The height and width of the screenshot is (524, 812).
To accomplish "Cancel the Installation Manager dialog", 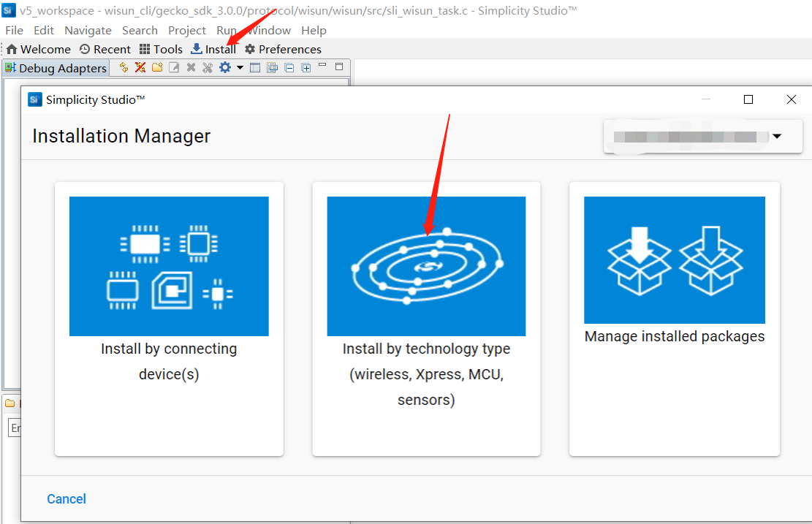I will click(x=67, y=498).
